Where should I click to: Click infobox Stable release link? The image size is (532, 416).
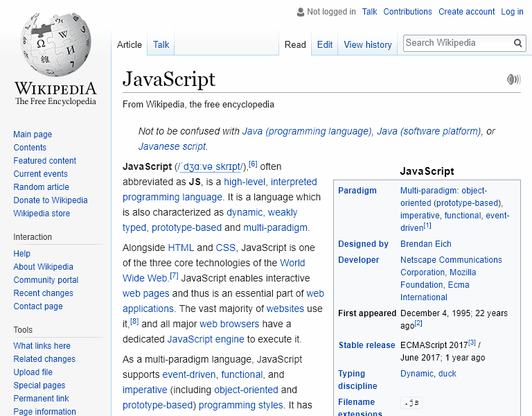pyautogui.click(x=366, y=345)
